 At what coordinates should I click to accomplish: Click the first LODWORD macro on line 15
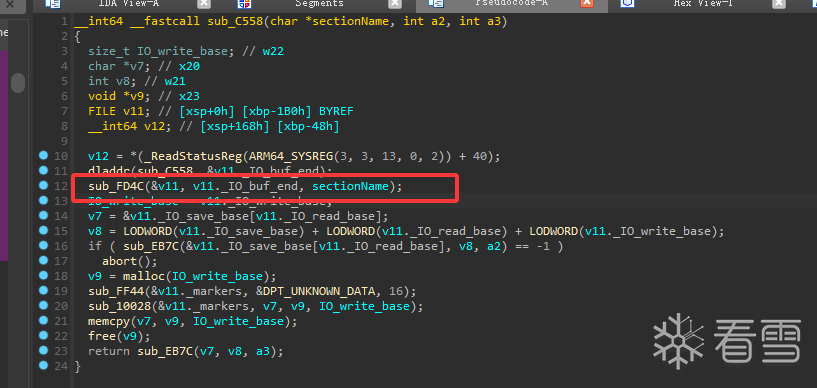(147, 231)
